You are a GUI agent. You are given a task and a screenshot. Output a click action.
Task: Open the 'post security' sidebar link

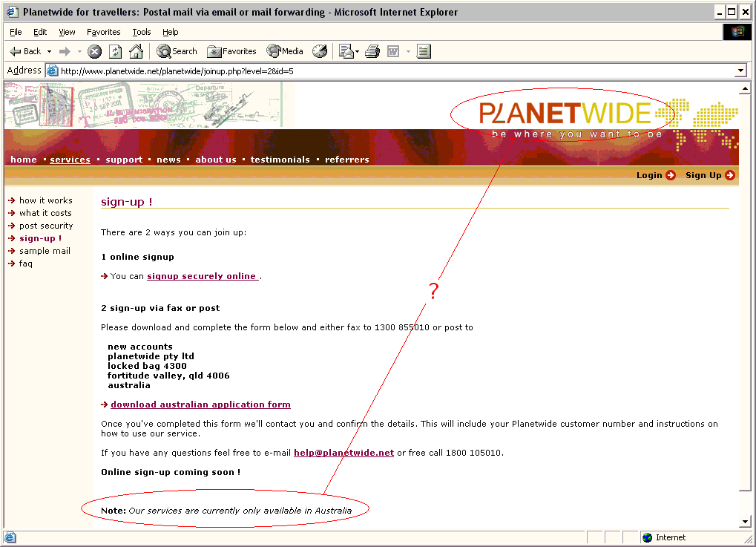coord(46,226)
